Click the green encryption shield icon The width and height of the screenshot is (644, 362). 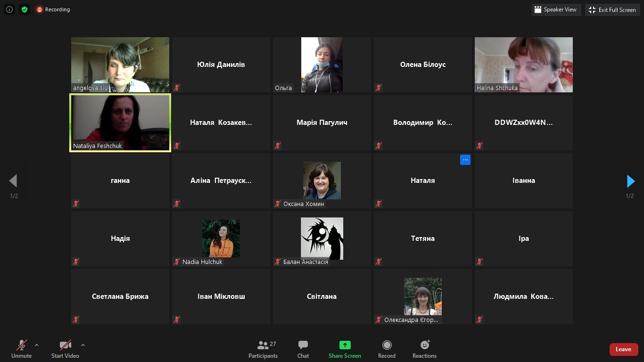[x=25, y=9]
